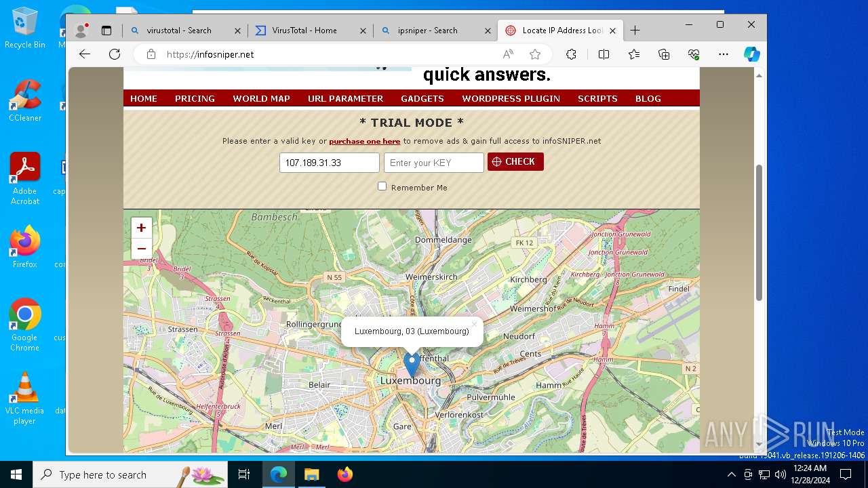Open the Favorites list icon
This screenshot has width=868, height=488.
coord(633,54)
